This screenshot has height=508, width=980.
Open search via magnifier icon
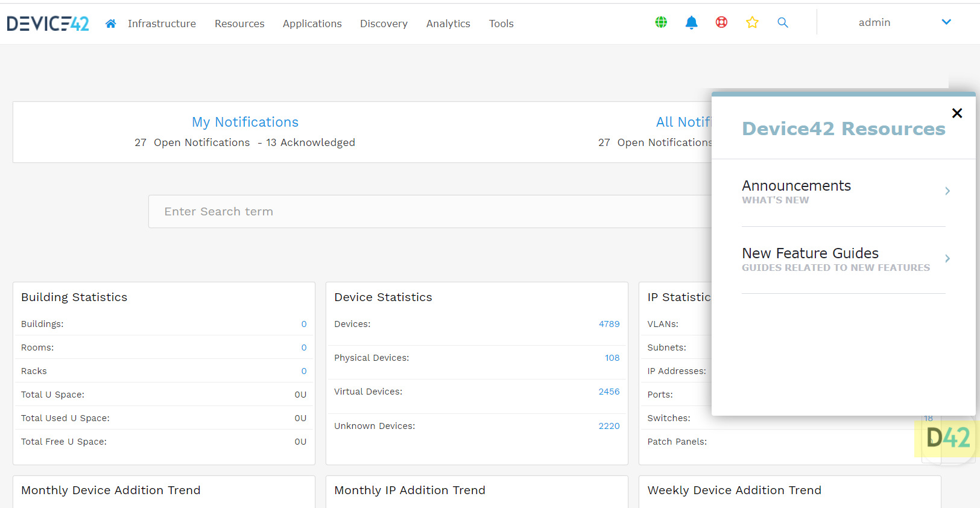tap(783, 22)
